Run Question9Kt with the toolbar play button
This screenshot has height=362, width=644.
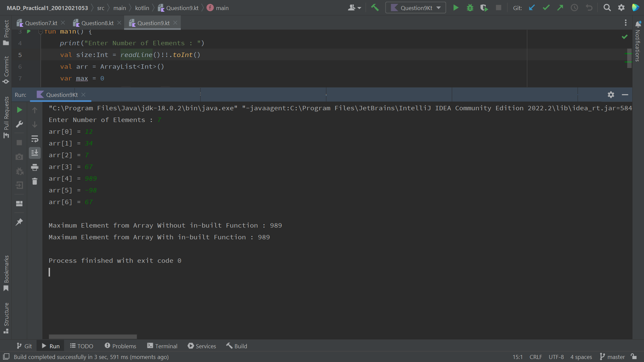[456, 8]
